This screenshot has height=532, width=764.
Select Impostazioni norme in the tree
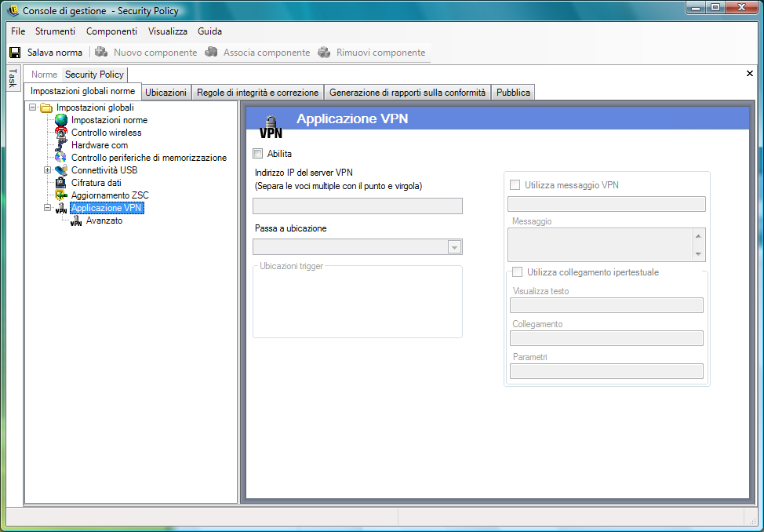tap(109, 120)
